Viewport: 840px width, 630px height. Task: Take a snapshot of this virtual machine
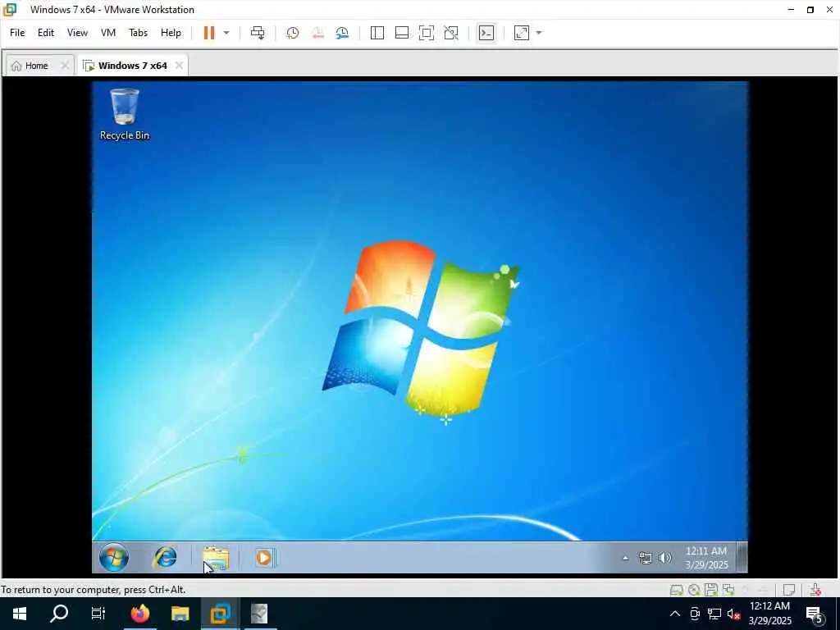(293, 33)
